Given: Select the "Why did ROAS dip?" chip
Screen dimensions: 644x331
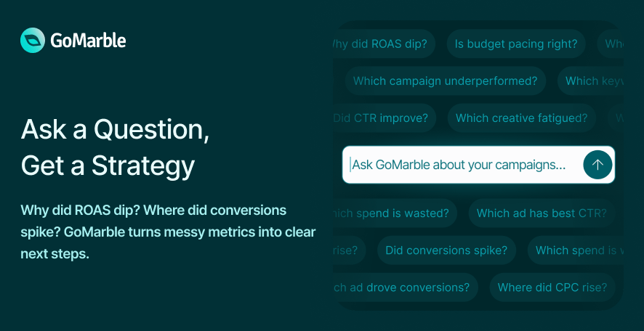Looking at the screenshot, I should tap(384, 44).
